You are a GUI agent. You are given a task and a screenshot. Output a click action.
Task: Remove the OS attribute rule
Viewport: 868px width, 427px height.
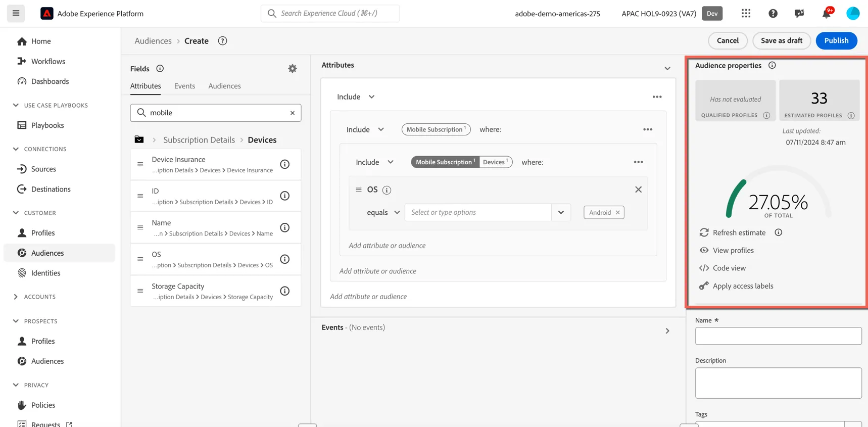click(639, 189)
